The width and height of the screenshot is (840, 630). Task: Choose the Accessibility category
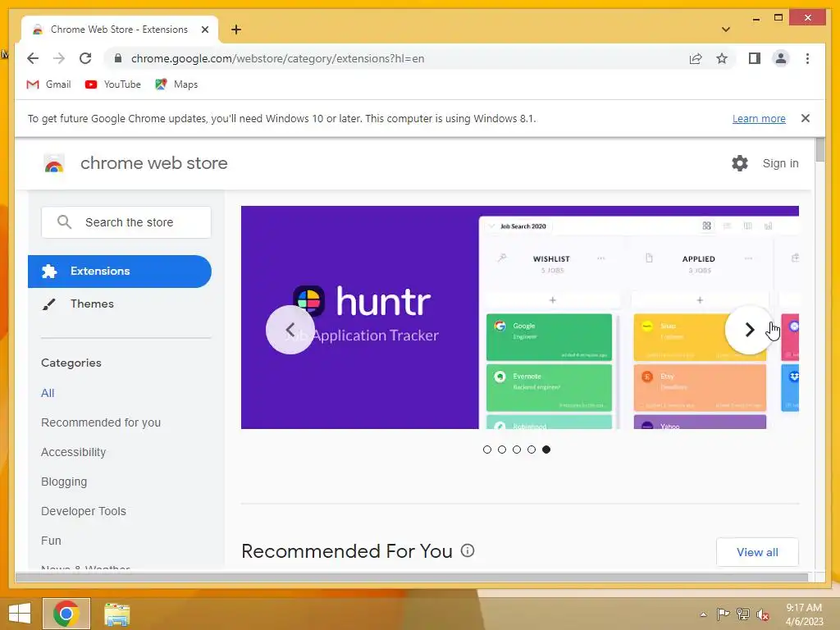(73, 452)
